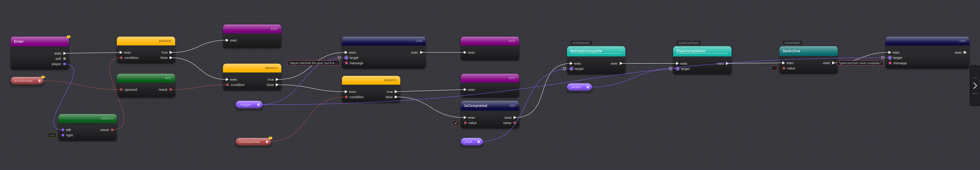The width and height of the screenshot is (980, 170).
Task: Check the SetActive value checkbox
Action: tap(774, 68)
